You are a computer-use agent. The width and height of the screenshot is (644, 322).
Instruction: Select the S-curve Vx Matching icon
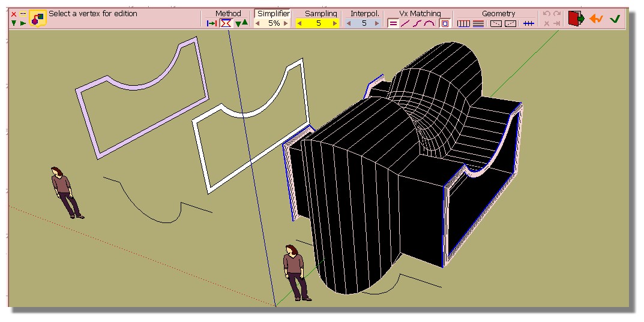(x=417, y=23)
